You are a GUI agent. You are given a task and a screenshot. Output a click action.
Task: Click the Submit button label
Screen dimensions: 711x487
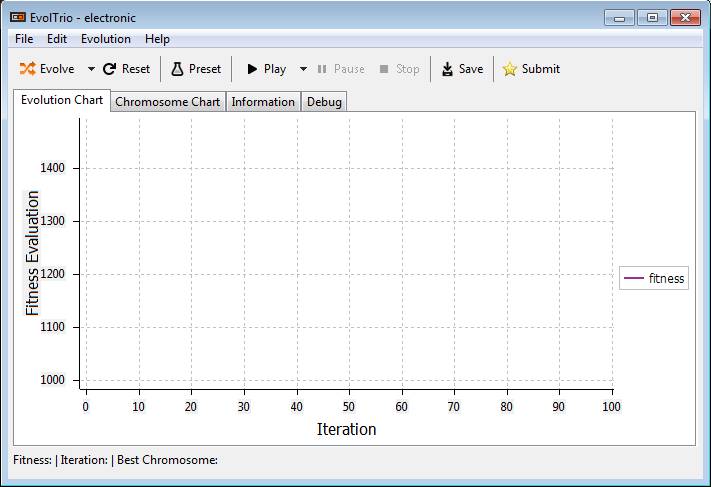(x=541, y=69)
